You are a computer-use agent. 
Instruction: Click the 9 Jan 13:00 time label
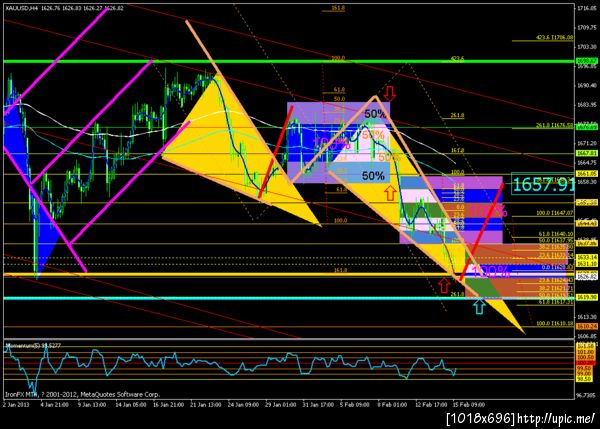[91, 405]
